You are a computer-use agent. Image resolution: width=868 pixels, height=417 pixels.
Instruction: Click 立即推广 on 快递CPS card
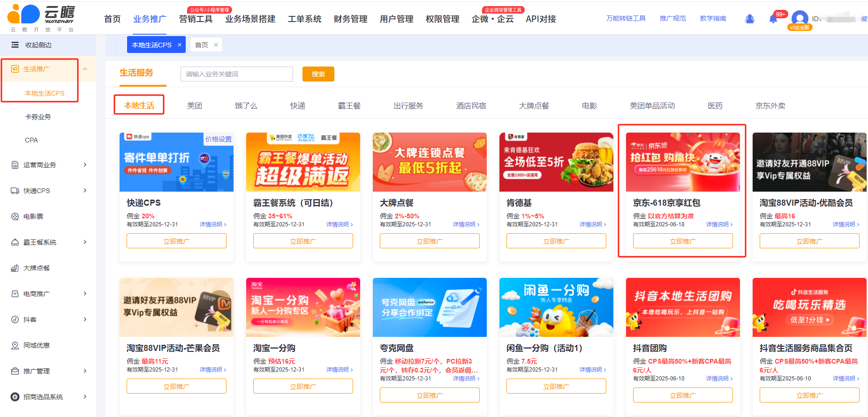click(x=176, y=241)
